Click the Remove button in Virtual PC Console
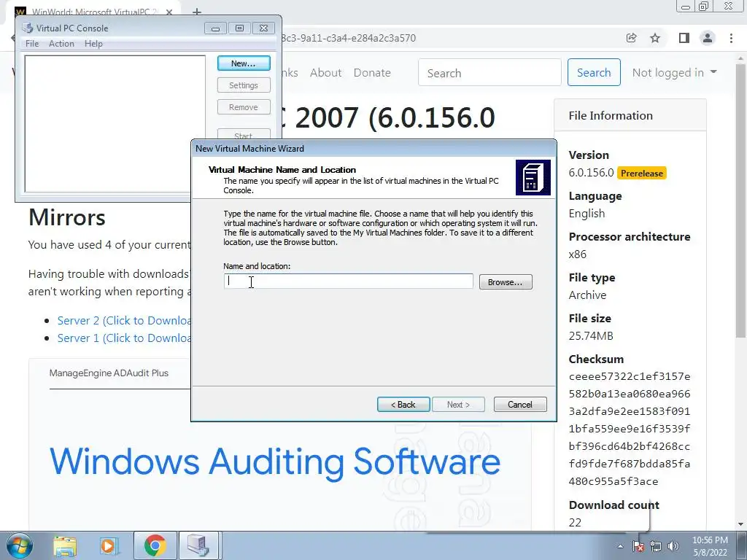Viewport: 747px width, 560px height. 244,107
